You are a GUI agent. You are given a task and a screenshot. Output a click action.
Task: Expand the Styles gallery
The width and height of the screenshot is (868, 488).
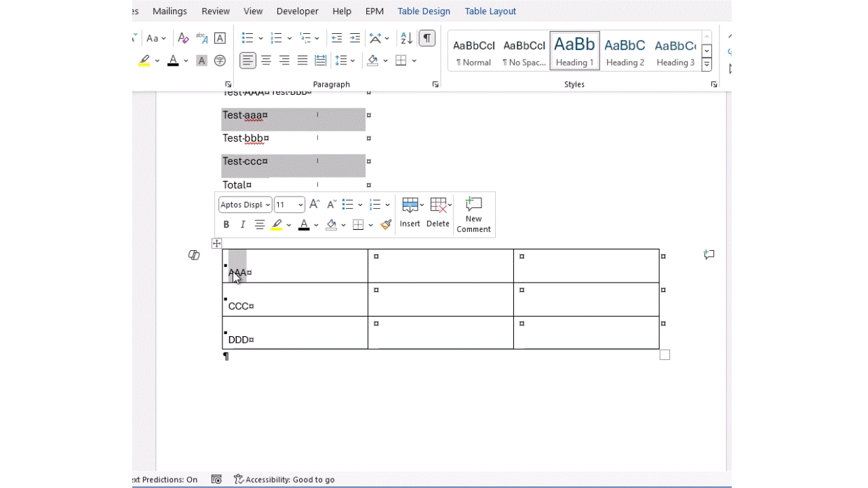tap(707, 64)
